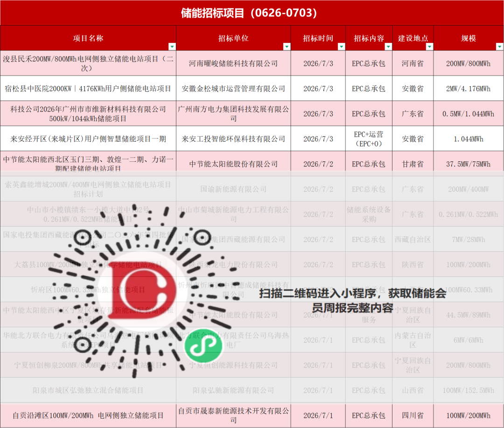Select the 招标内容 header cell

point(369,38)
